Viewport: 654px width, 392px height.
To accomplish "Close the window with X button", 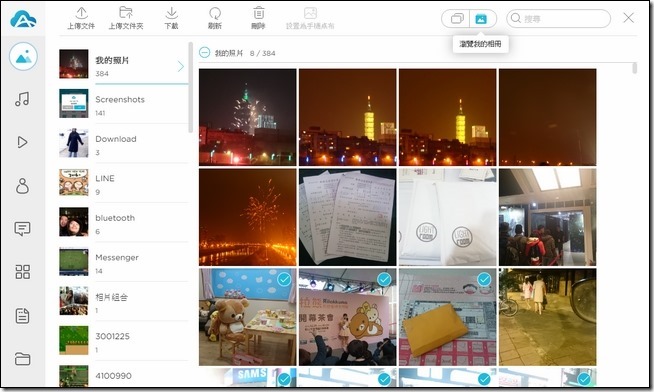I will point(629,18).
